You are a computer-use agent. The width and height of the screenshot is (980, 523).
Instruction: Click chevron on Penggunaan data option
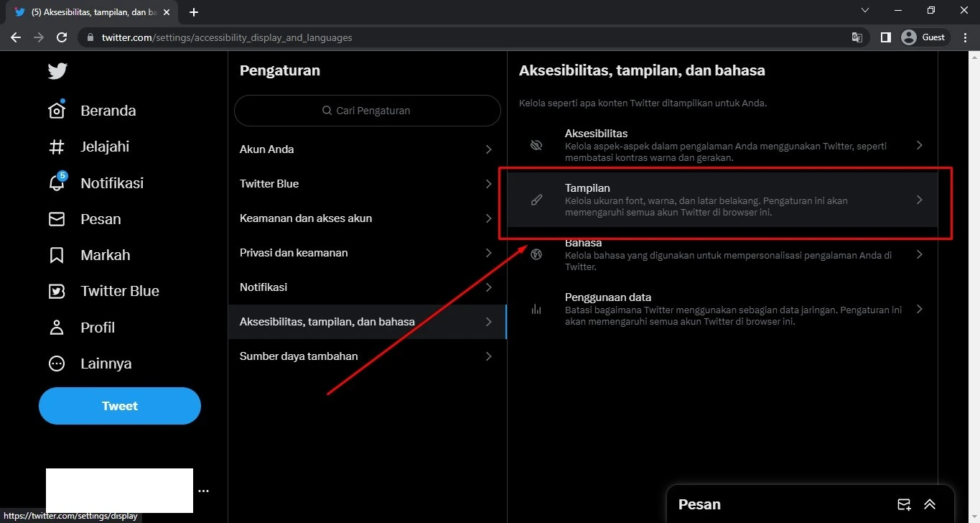tap(919, 309)
